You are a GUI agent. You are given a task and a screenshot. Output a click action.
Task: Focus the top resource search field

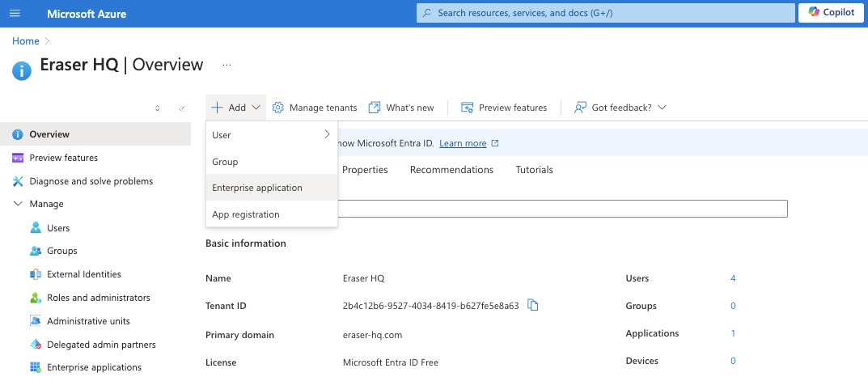point(605,13)
